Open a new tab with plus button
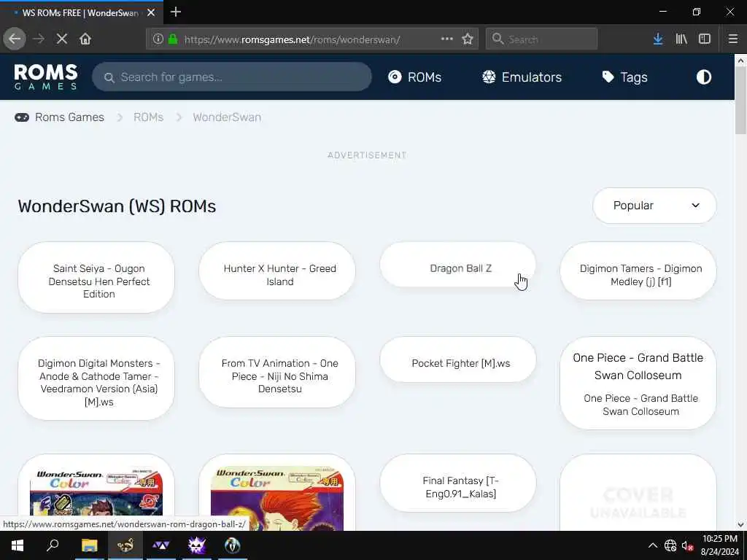 click(x=175, y=12)
